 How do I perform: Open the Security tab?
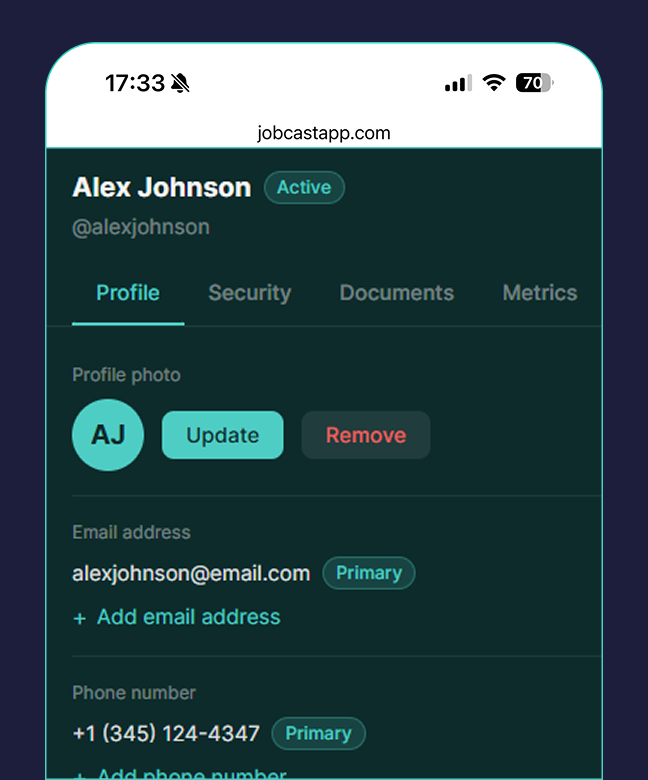click(x=250, y=293)
